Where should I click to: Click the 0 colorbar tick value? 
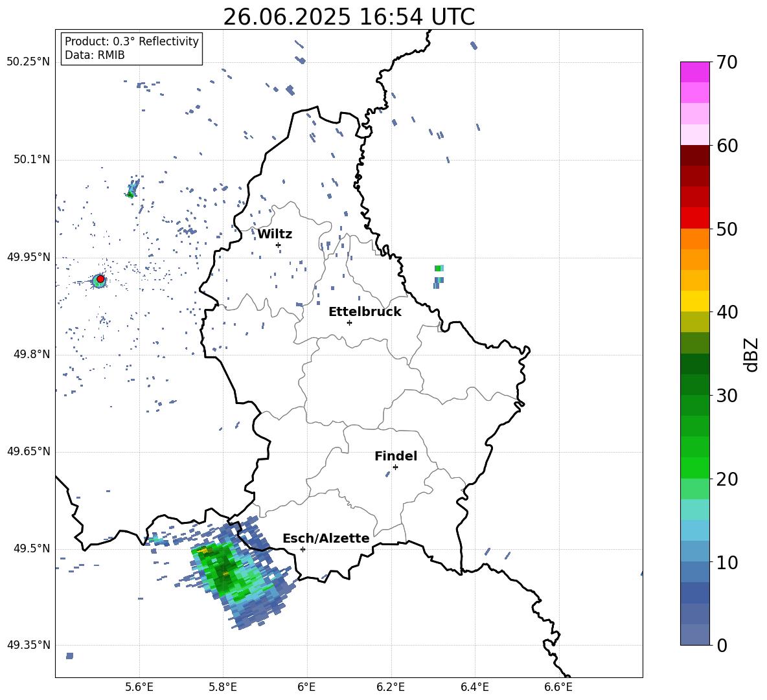[722, 645]
